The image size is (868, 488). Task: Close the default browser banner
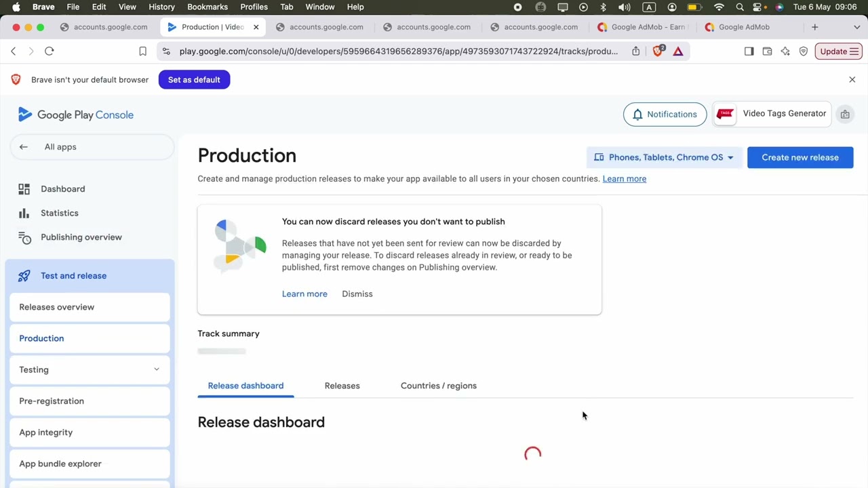point(852,80)
